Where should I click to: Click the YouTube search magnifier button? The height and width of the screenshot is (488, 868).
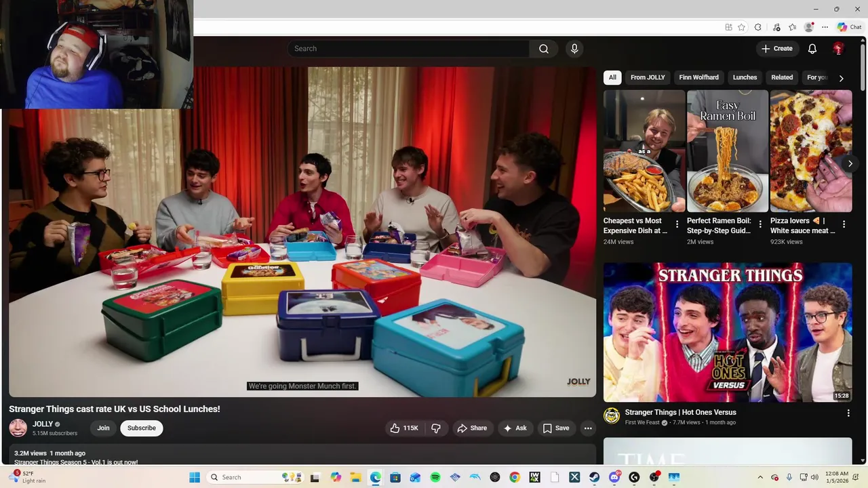pos(544,49)
